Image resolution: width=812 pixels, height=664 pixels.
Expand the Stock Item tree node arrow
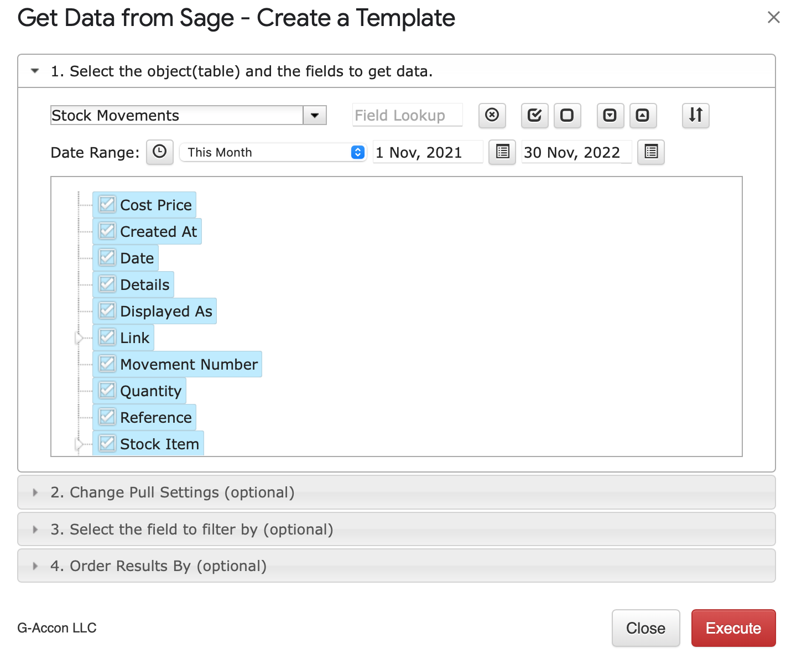79,444
